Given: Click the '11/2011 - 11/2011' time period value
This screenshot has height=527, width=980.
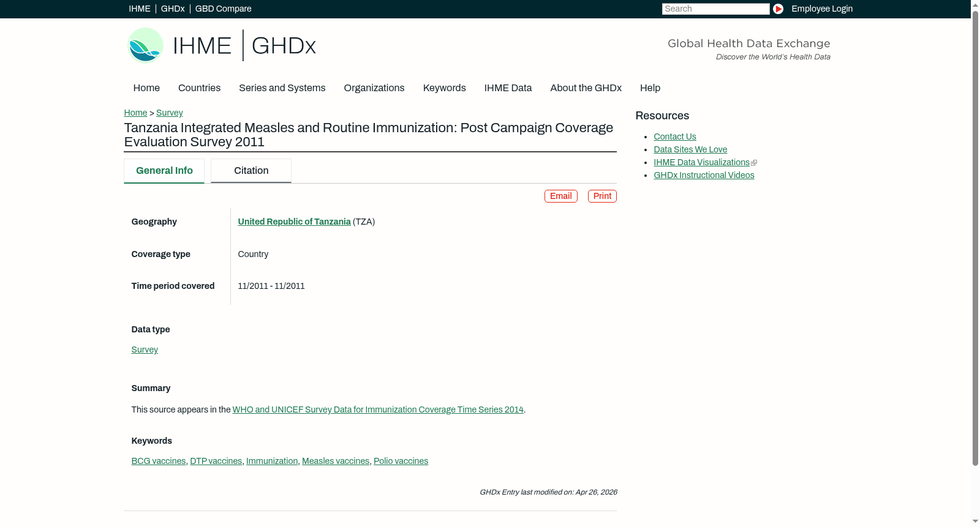Looking at the screenshot, I should tap(271, 286).
